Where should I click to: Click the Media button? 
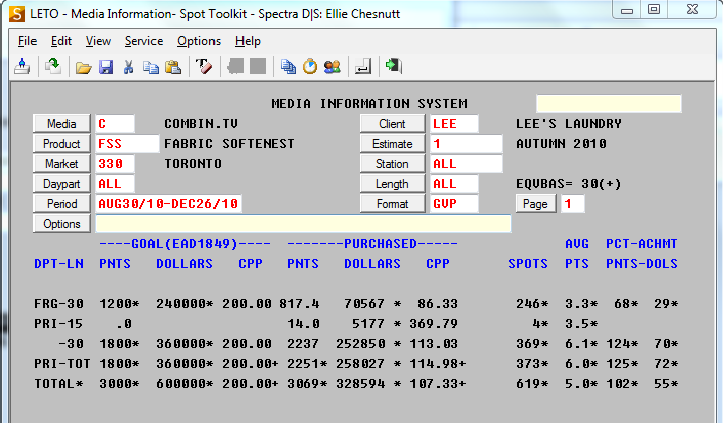[62, 124]
